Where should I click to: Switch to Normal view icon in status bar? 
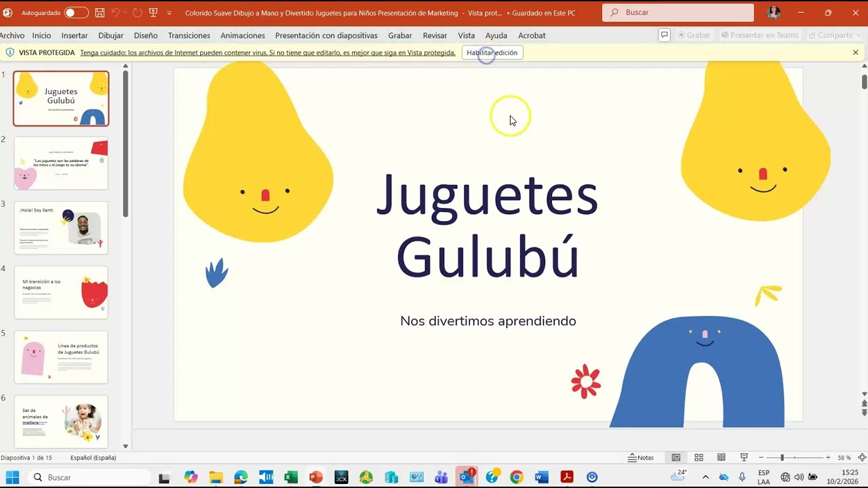(x=676, y=457)
